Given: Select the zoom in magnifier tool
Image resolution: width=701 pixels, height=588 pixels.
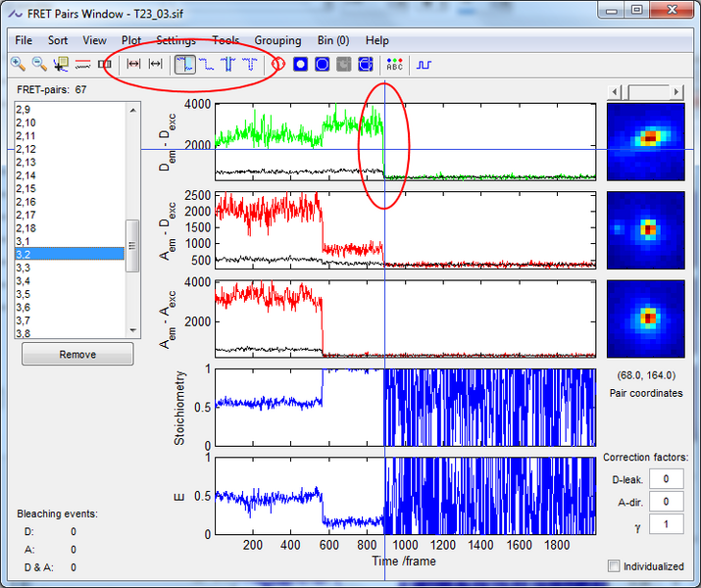Looking at the screenshot, I should (x=18, y=64).
